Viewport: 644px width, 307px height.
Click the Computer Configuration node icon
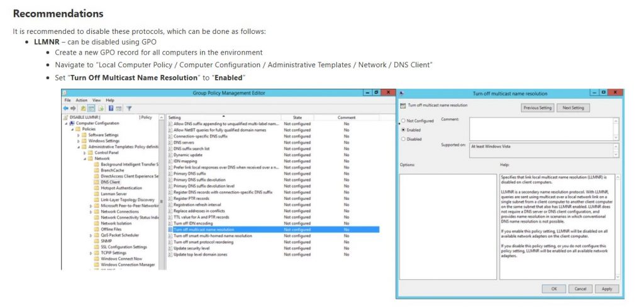coord(72,123)
